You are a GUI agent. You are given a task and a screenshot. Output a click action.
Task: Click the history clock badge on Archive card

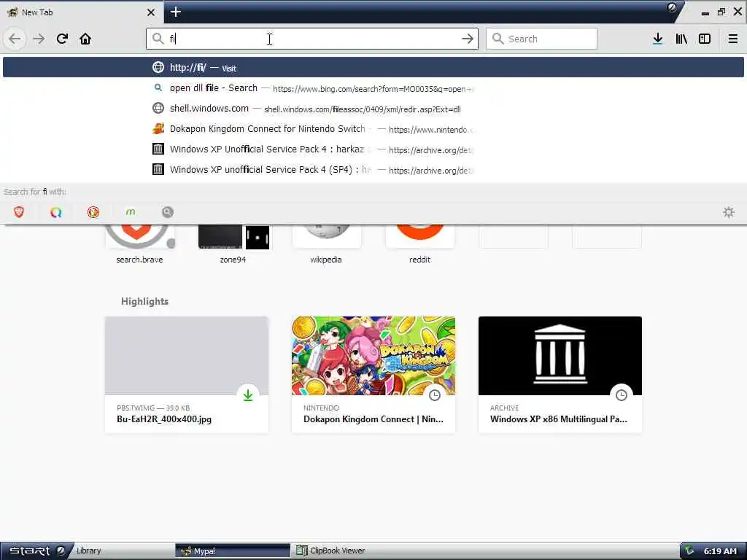click(x=622, y=394)
